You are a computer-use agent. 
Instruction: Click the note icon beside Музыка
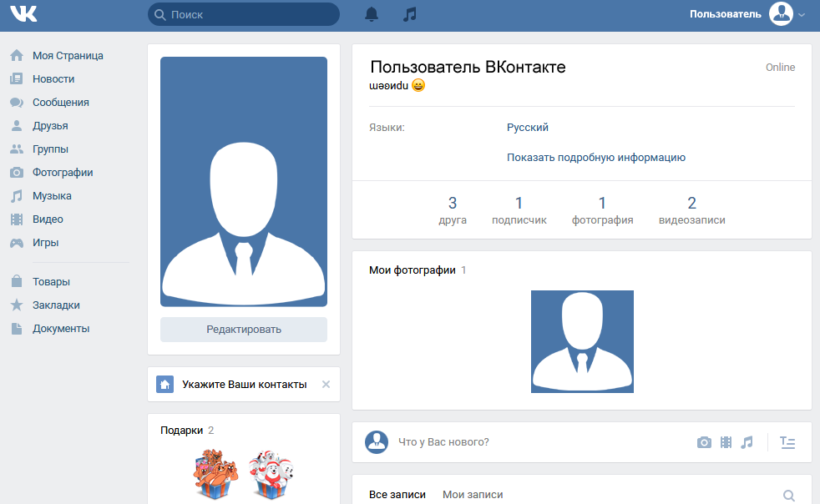coord(17,196)
